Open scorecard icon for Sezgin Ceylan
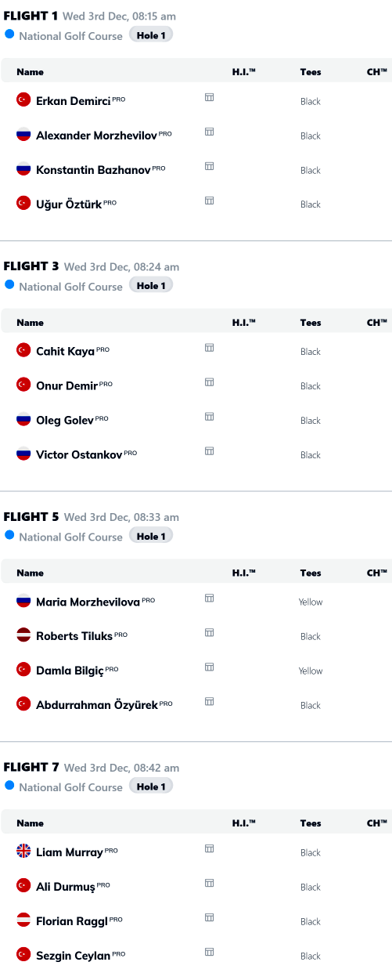 [x=209, y=952]
